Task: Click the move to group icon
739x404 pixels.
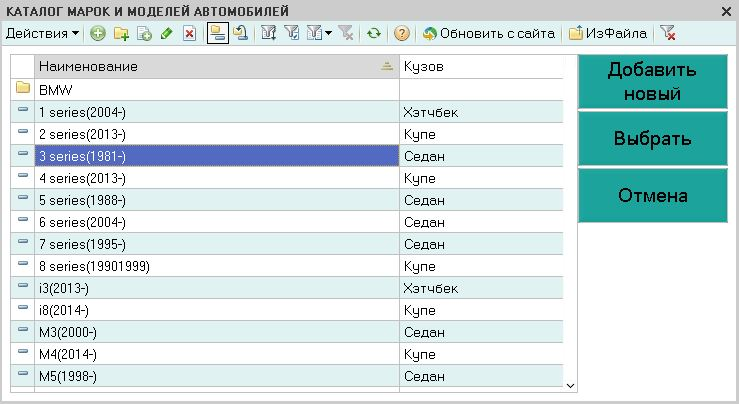Action: 241,33
